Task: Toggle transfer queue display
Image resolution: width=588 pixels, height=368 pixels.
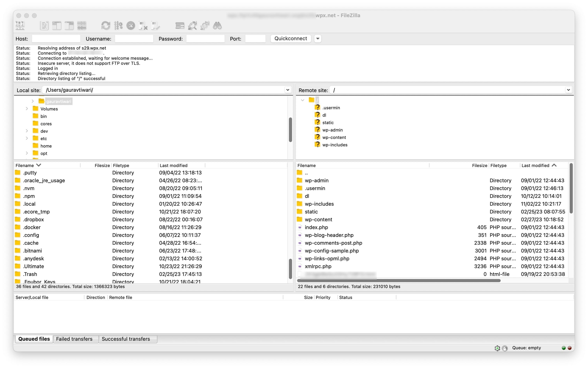Action: (82, 26)
